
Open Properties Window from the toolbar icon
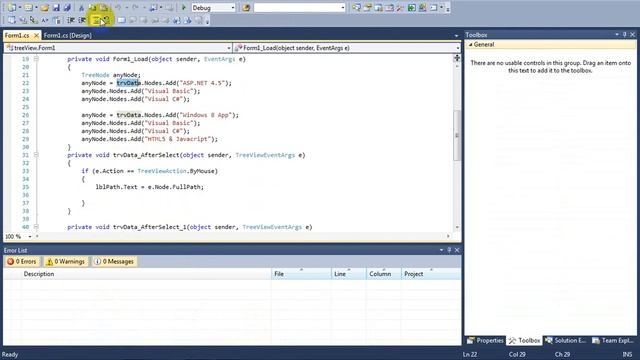coord(367,8)
